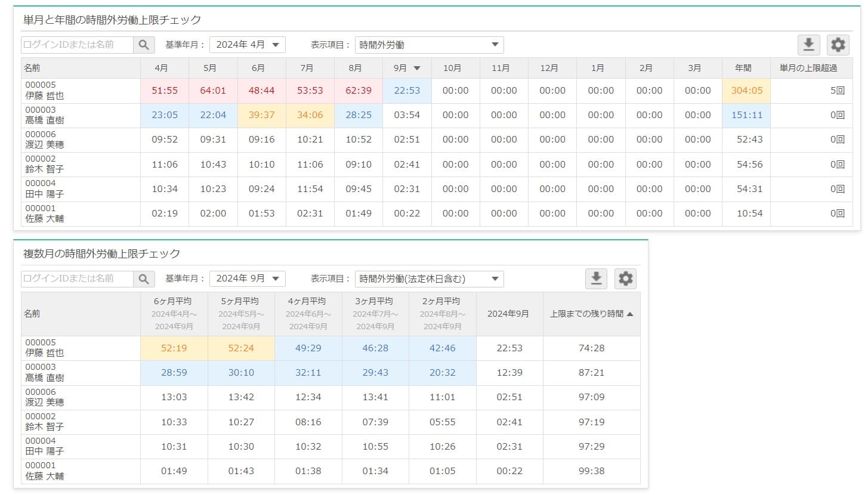
Task: Click the sort arrow on 上限までの残り時間
Action: coord(630,314)
